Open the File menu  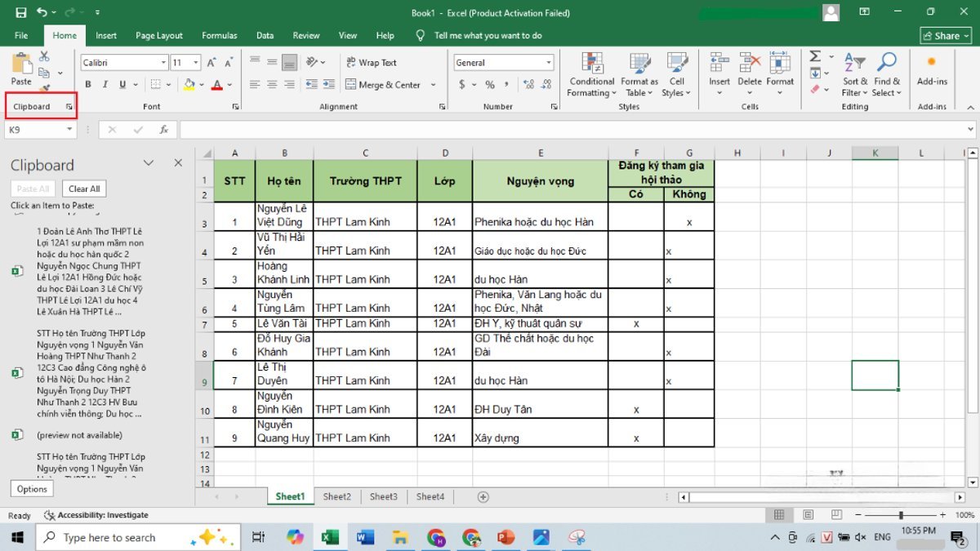pyautogui.click(x=21, y=36)
